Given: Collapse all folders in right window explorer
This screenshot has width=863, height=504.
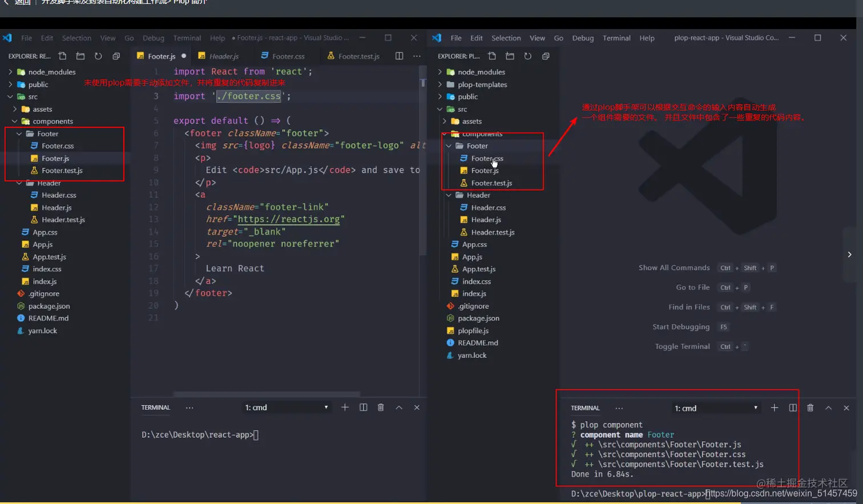Looking at the screenshot, I should 545,56.
